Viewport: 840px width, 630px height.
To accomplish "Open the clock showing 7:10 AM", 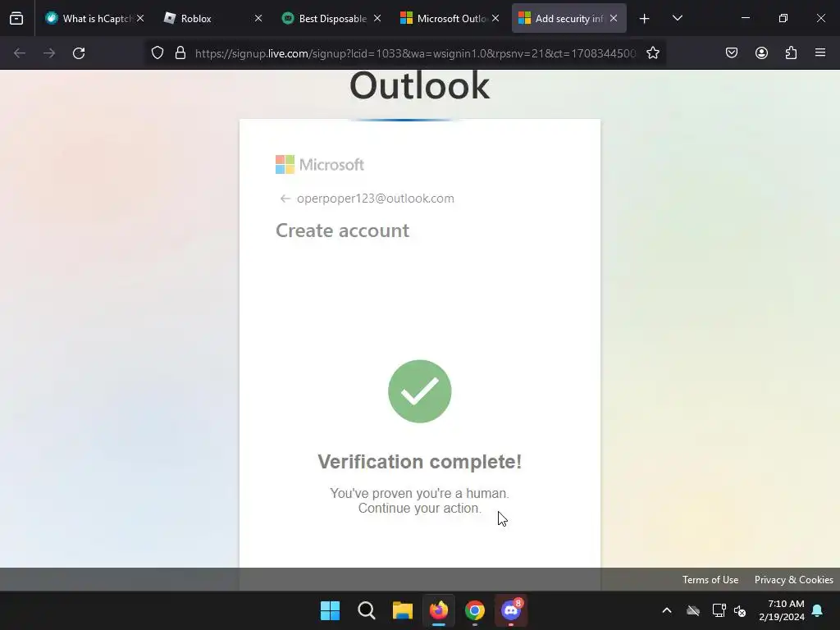I will [782, 610].
